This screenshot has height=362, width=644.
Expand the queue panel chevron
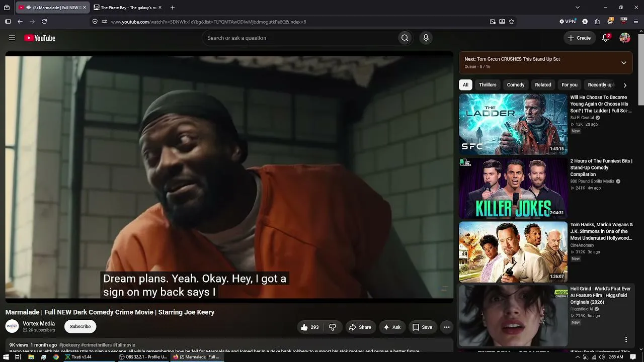[623, 63]
